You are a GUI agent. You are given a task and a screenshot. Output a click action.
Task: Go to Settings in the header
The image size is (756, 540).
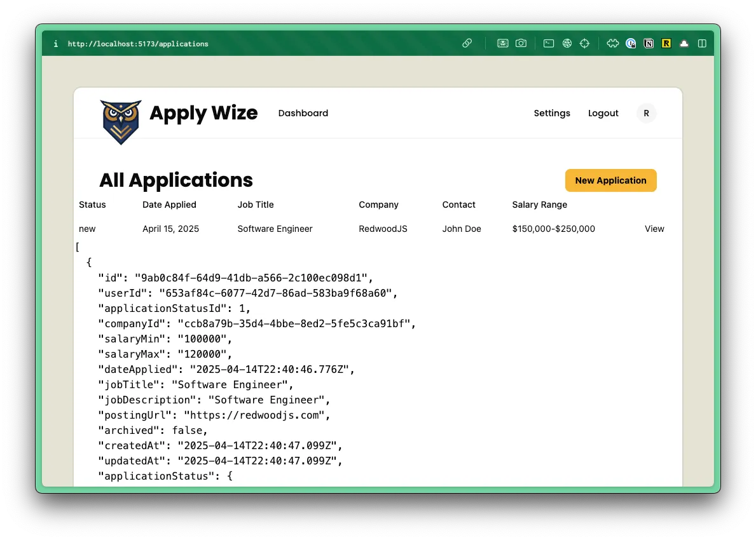point(552,113)
